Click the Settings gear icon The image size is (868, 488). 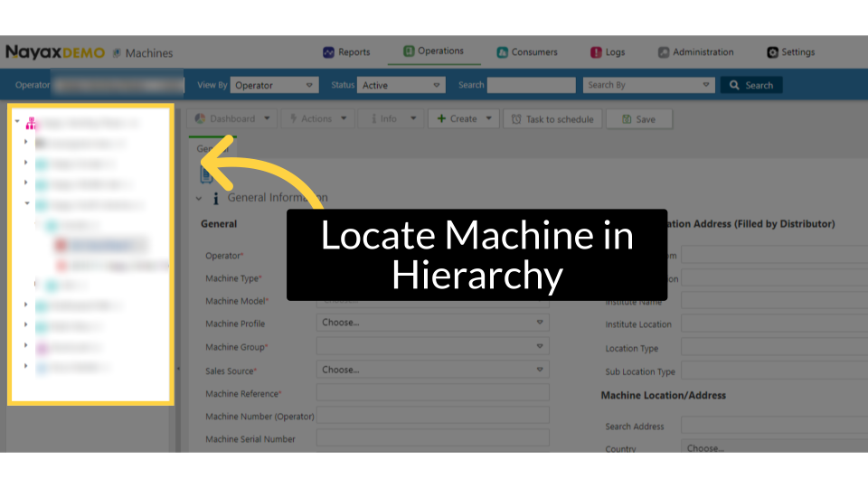(772, 52)
